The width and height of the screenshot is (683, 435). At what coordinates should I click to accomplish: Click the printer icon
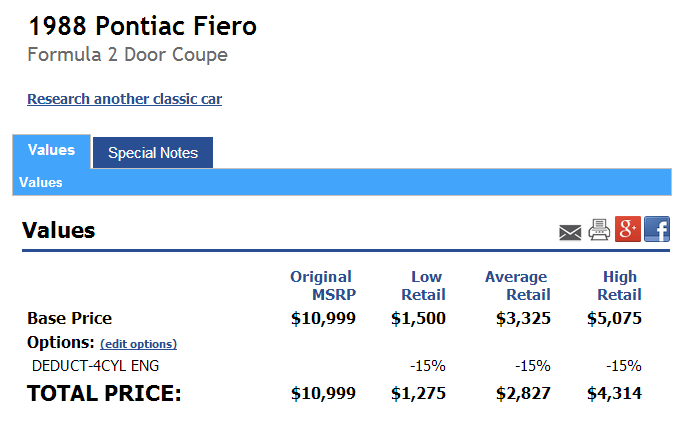(x=599, y=229)
